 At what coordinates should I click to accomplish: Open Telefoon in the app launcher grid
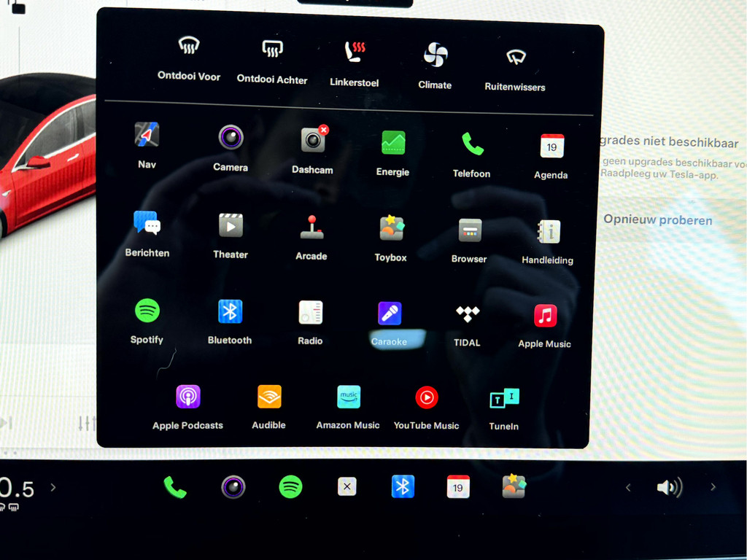pyautogui.click(x=472, y=144)
